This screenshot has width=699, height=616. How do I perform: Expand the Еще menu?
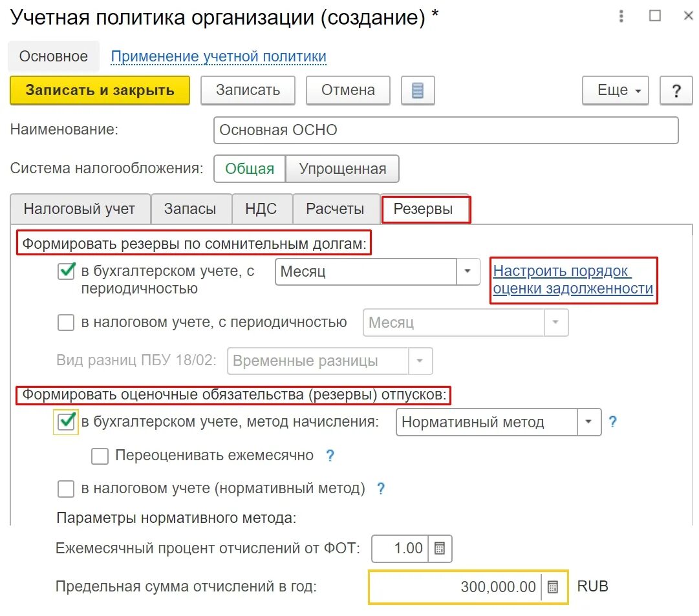(615, 90)
